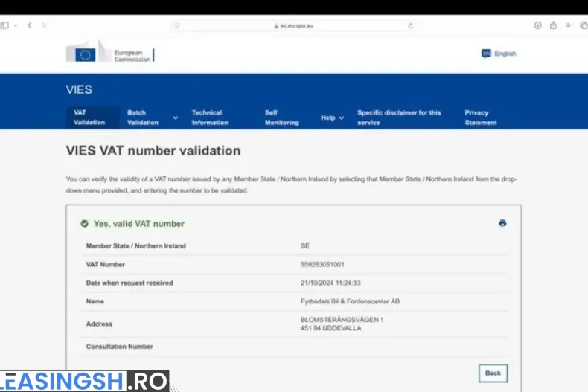Show the tab overview icon
Image resolution: width=588 pixels, height=392 pixels.
[584, 25]
